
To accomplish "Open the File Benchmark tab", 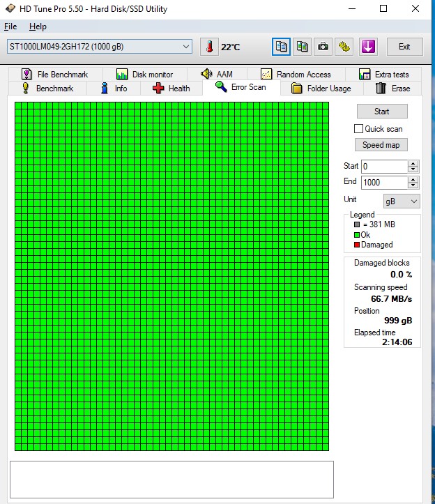I will [x=54, y=75].
